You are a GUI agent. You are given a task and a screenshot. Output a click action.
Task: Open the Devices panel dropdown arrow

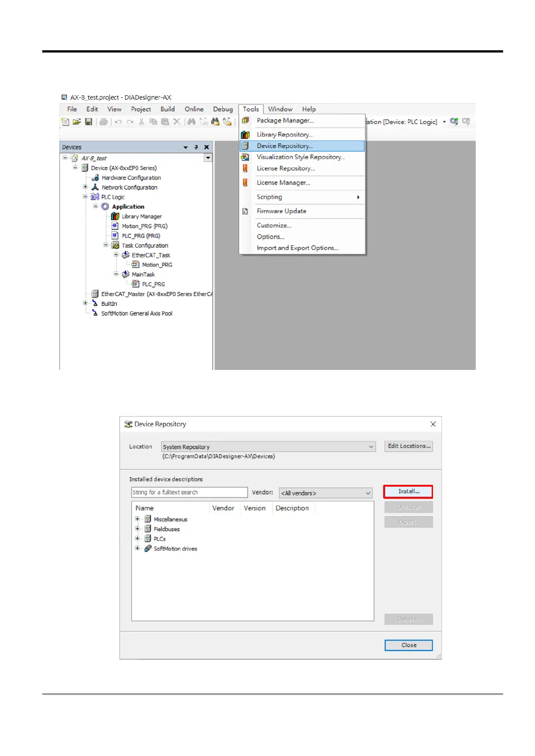[x=186, y=147]
